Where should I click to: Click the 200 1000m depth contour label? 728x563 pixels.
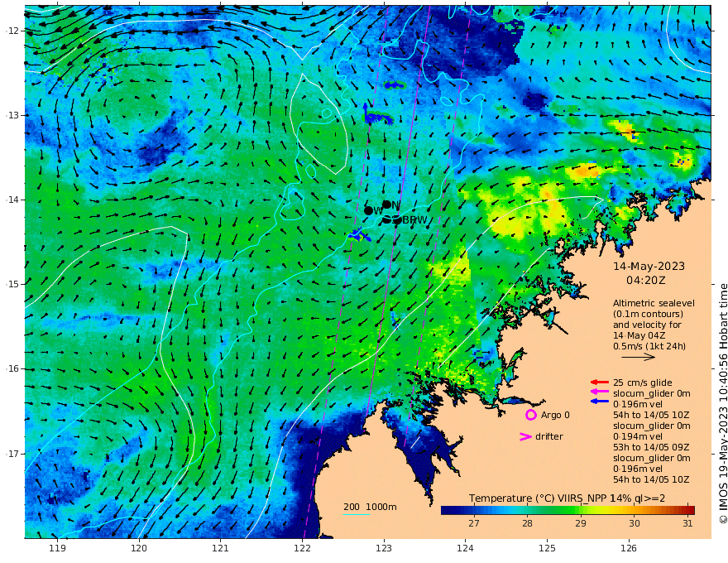(x=370, y=507)
